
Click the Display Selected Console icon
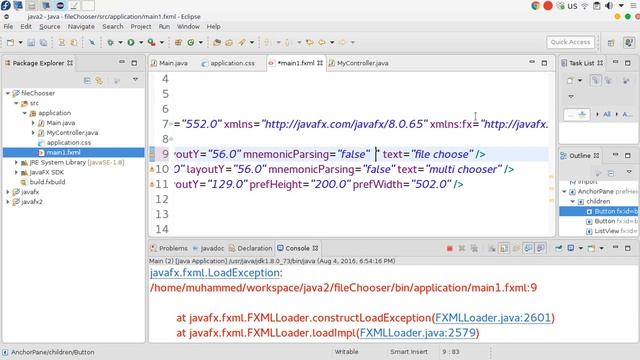[571, 248]
